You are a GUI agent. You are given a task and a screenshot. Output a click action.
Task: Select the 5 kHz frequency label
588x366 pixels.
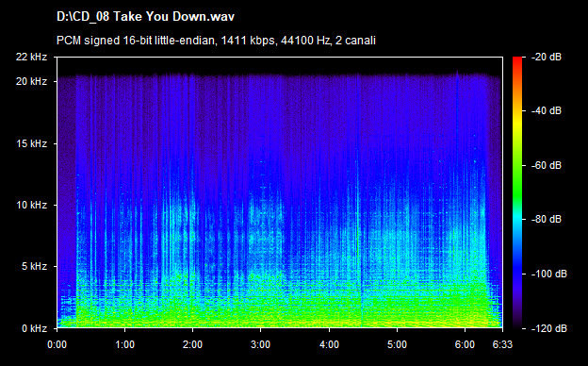[x=34, y=267]
